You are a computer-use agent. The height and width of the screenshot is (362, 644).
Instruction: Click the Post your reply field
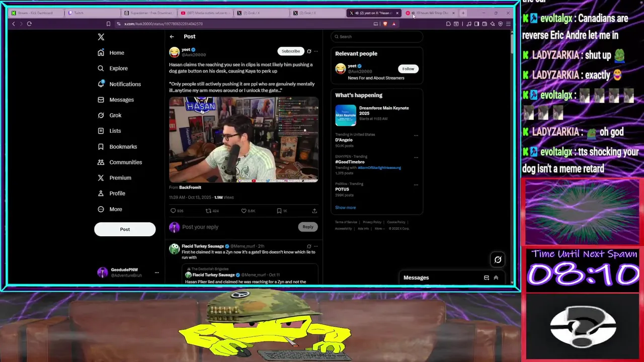(239, 227)
